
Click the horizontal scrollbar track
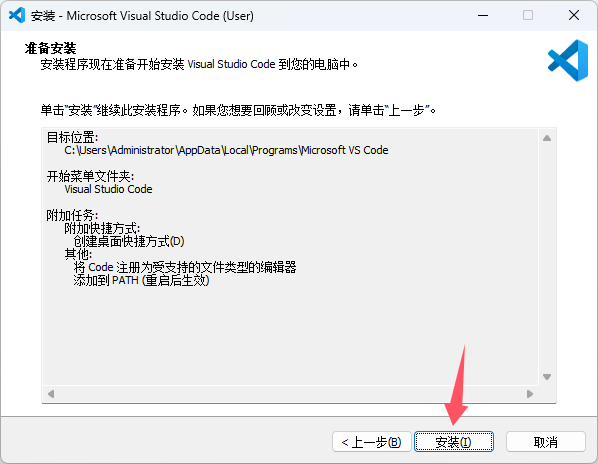pyautogui.click(x=290, y=393)
